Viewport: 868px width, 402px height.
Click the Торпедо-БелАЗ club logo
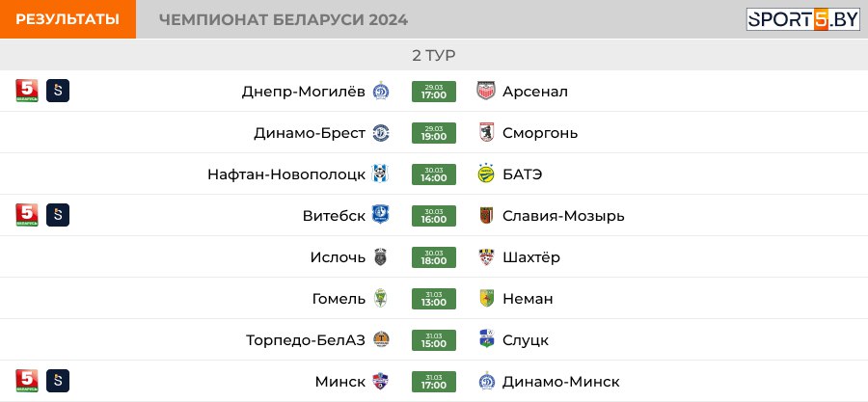tap(381, 339)
